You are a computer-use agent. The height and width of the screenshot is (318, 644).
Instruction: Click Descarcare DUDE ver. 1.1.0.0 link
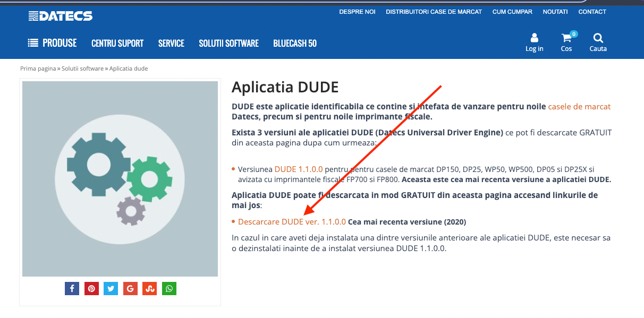(x=292, y=221)
